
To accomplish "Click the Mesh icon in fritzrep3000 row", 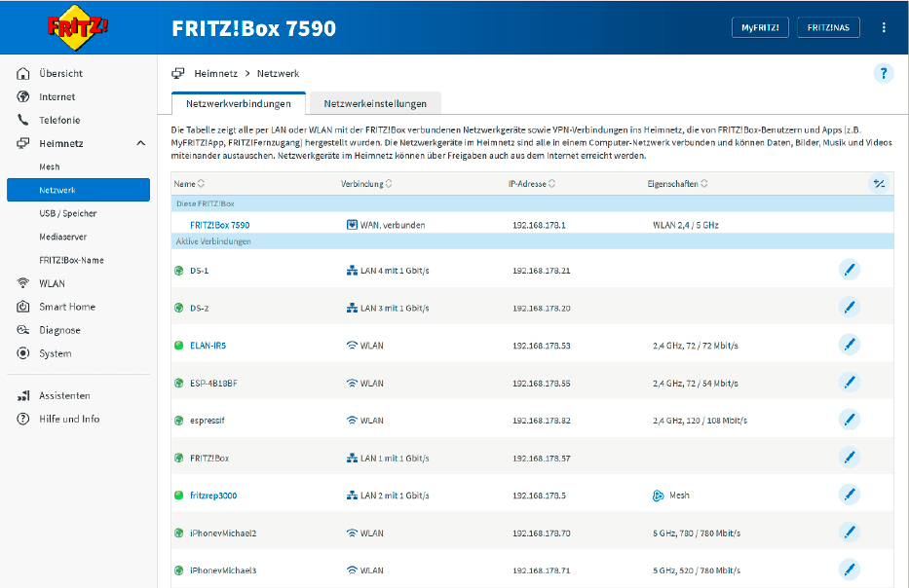I will tap(658, 496).
